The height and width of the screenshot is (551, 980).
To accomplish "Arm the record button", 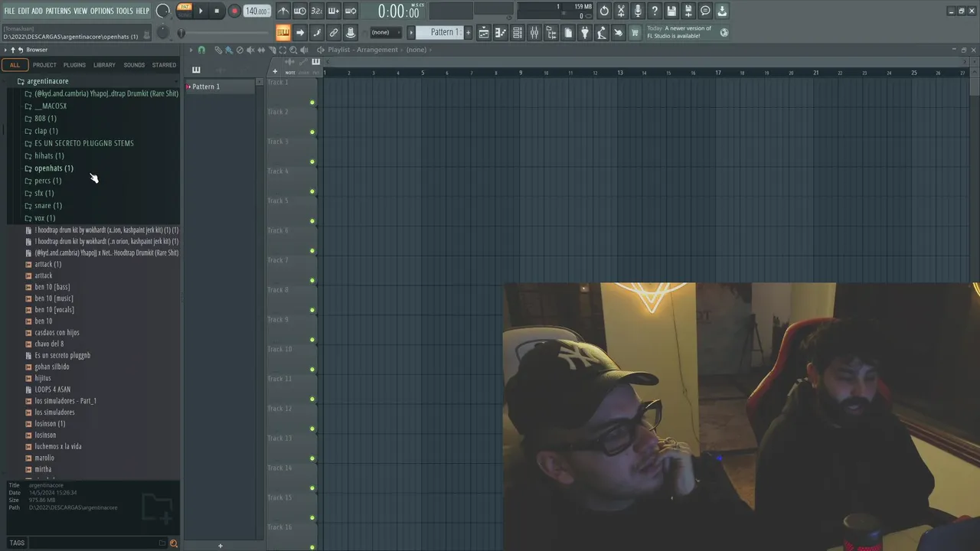I will 234,11.
